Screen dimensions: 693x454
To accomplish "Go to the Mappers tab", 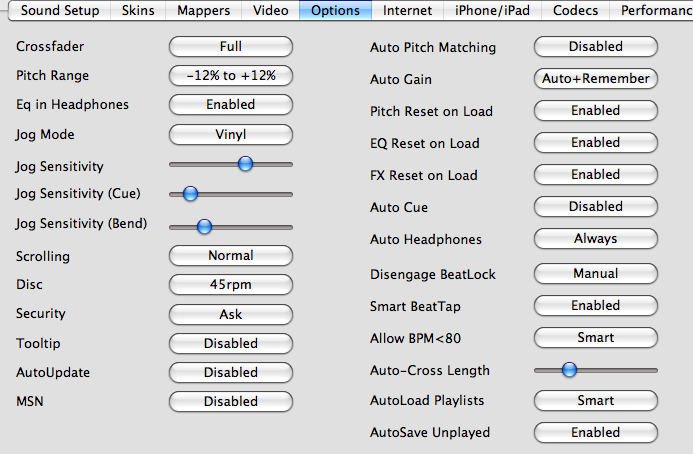I will tap(203, 11).
